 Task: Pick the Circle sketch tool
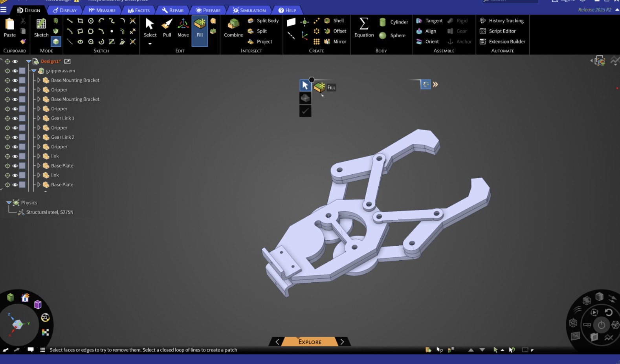[91, 21]
